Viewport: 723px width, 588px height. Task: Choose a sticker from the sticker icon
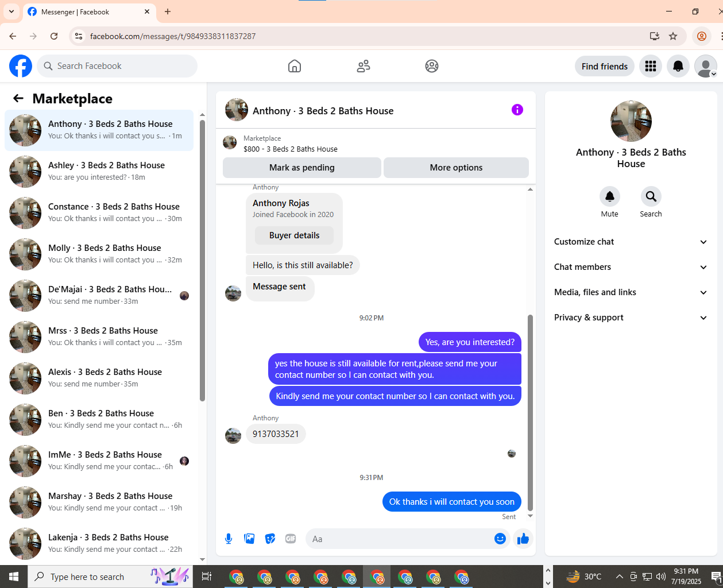[270, 539]
